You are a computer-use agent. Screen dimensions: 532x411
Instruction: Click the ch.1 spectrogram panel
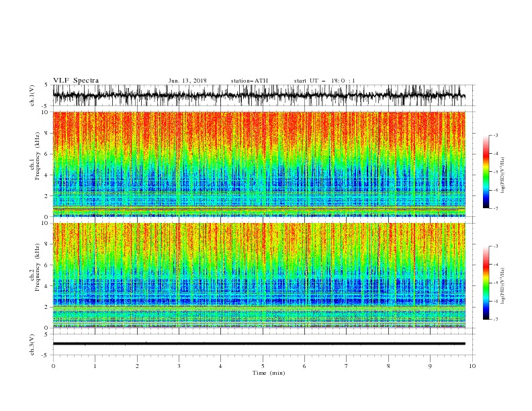point(259,164)
